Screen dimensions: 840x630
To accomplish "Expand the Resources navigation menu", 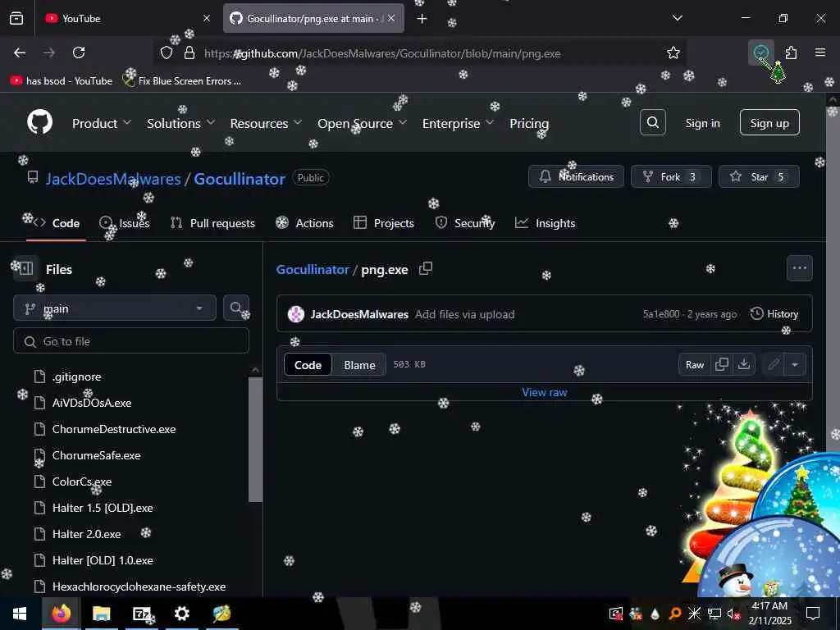I will click(266, 123).
